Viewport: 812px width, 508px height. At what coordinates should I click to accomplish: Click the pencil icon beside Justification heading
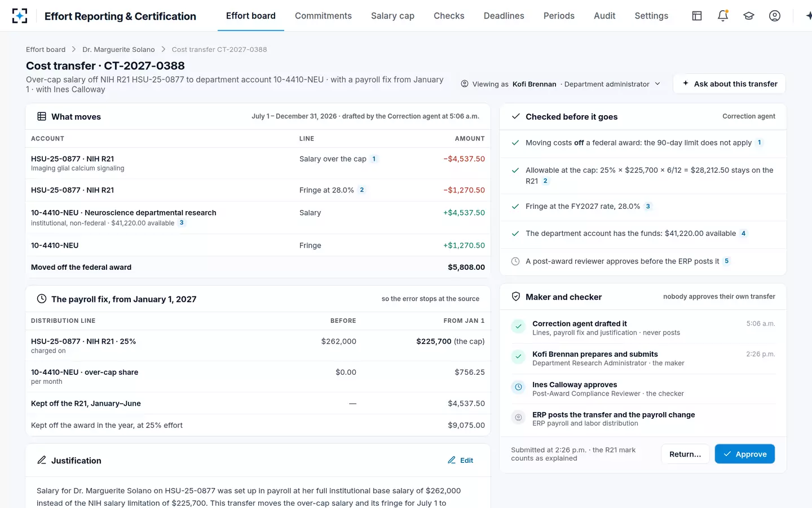(x=42, y=460)
